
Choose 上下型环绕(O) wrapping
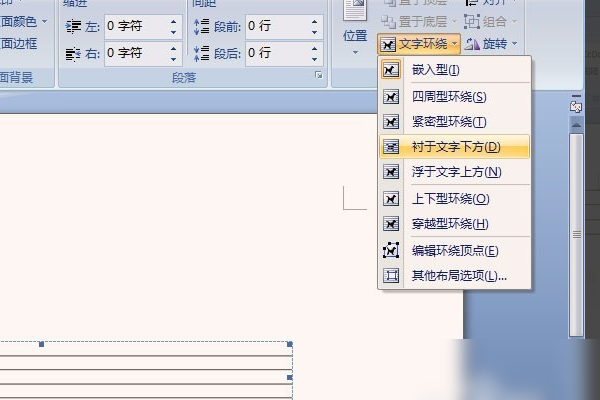[x=455, y=199]
